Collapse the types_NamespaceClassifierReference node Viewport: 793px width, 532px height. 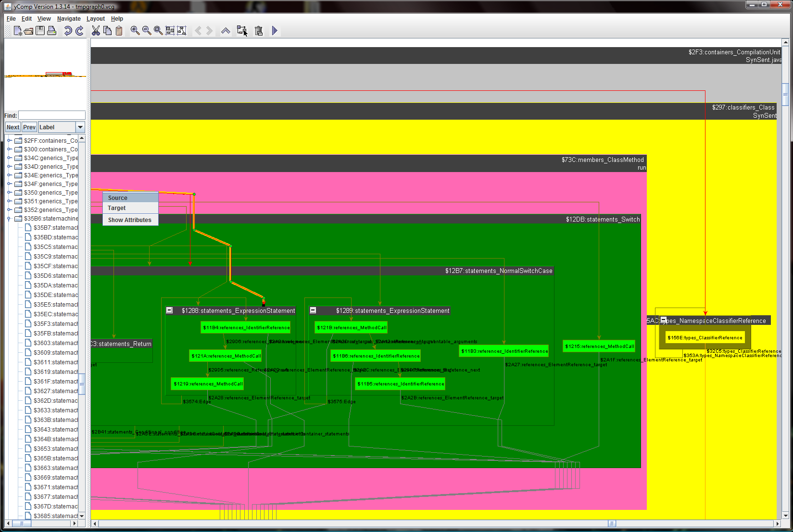pos(664,320)
